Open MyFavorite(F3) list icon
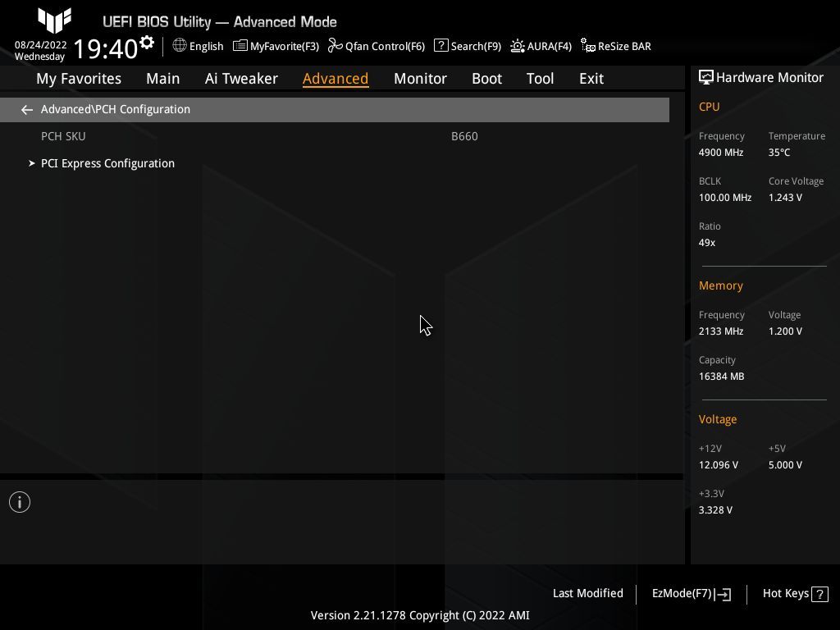 [240, 46]
